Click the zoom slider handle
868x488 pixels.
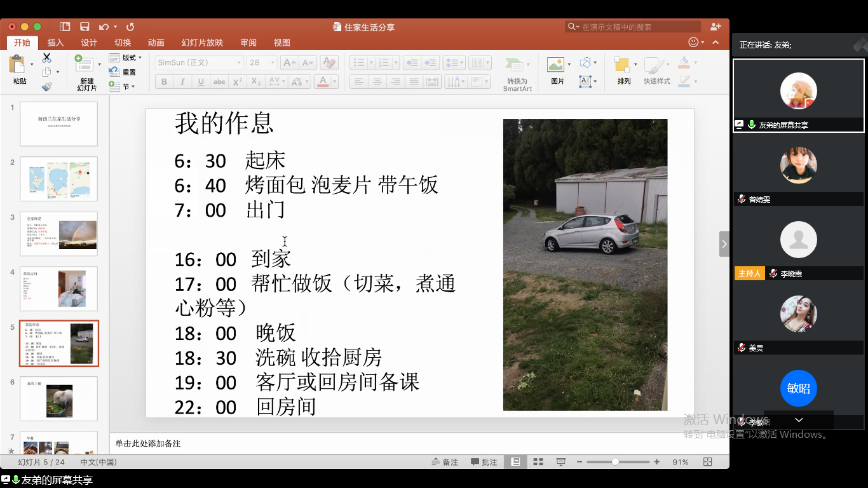[615, 462]
